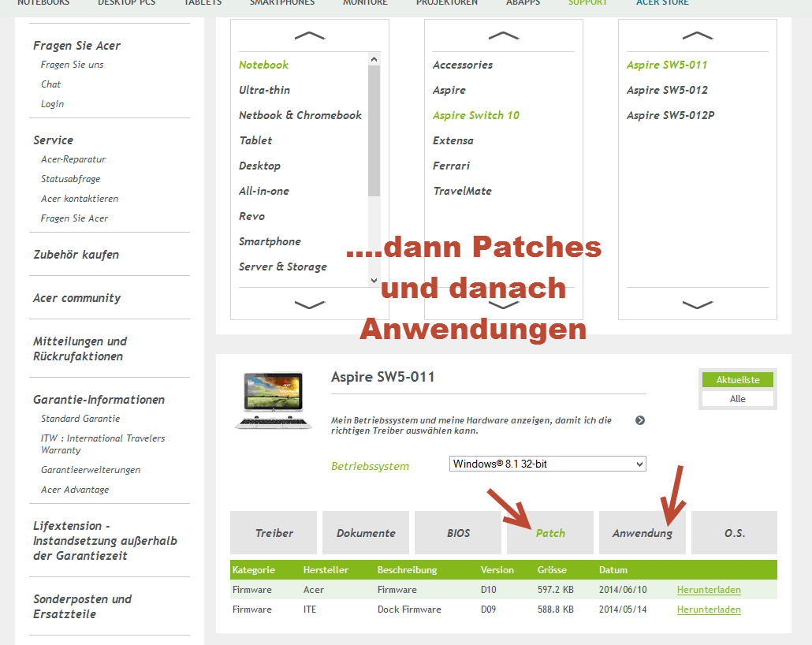Select the Patch tab
Image resolution: width=812 pixels, height=645 pixels.
tap(550, 532)
